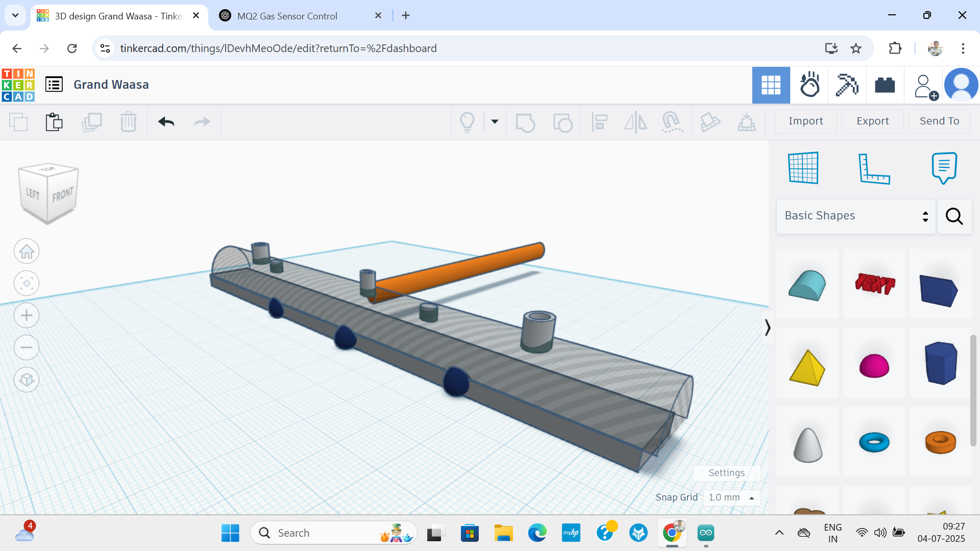Select the Ruler tool
Viewport: 980px width, 551px height.
(874, 168)
